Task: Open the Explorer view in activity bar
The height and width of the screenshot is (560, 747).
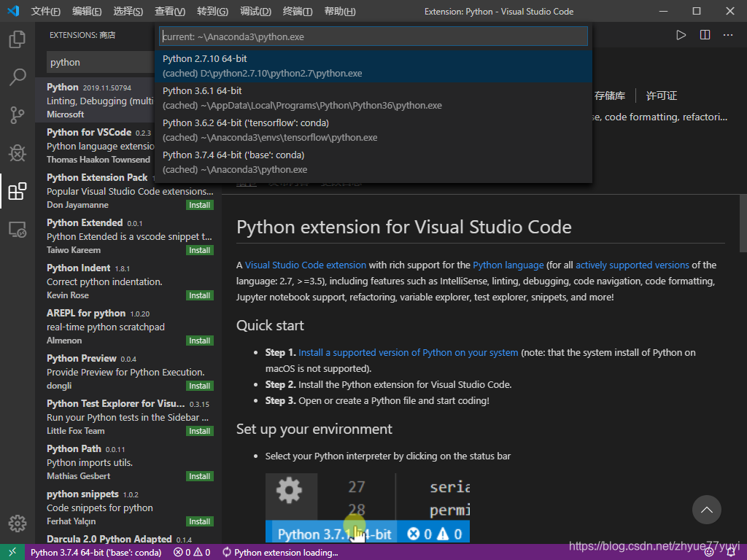Action: pos(18,39)
